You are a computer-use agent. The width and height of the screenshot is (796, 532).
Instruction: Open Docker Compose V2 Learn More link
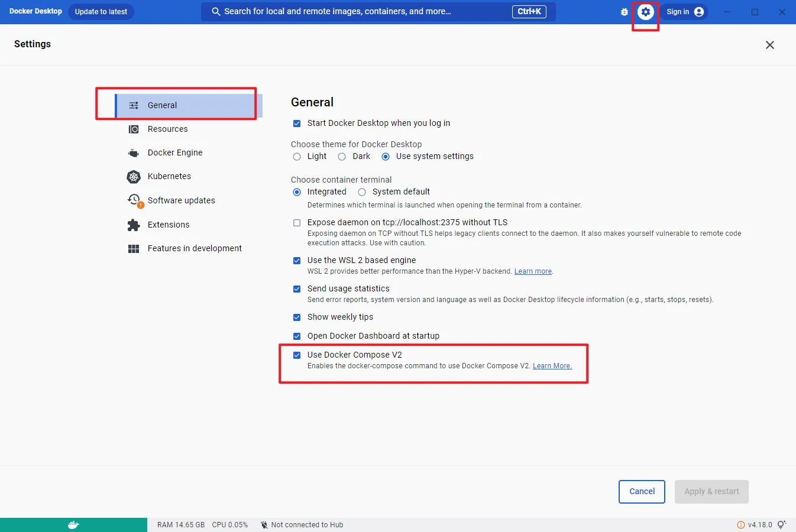[552, 366]
